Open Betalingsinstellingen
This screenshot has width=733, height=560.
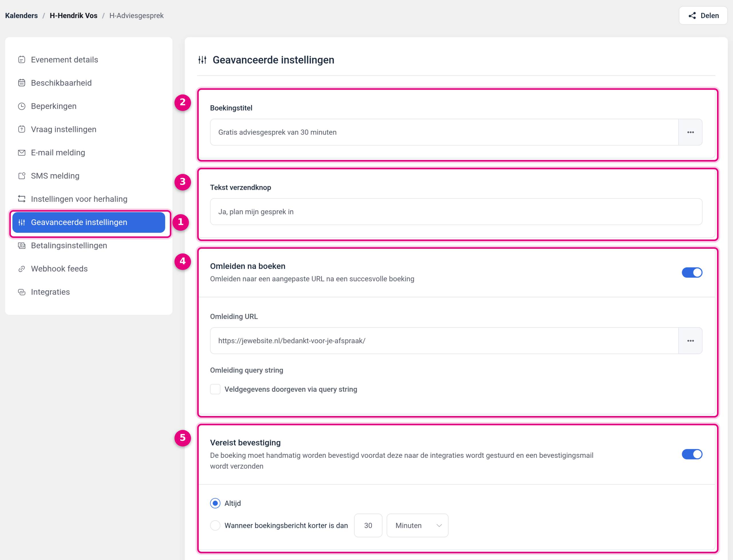[89, 246]
